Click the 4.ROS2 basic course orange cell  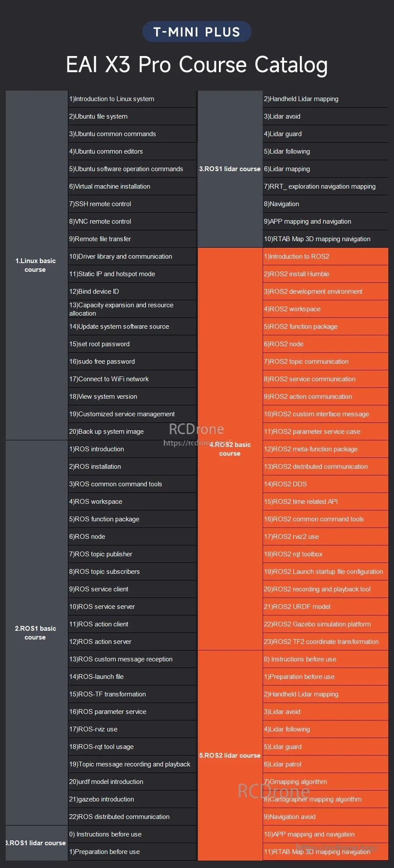(230, 449)
